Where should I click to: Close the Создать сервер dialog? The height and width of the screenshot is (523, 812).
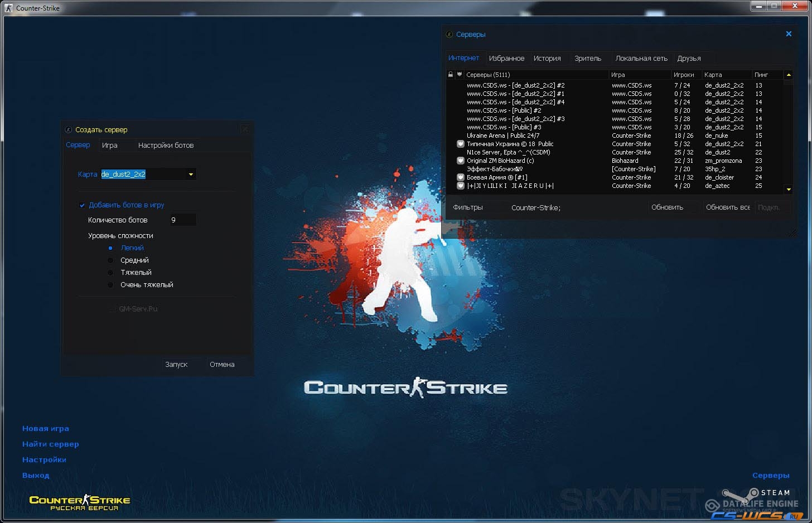[x=245, y=129]
